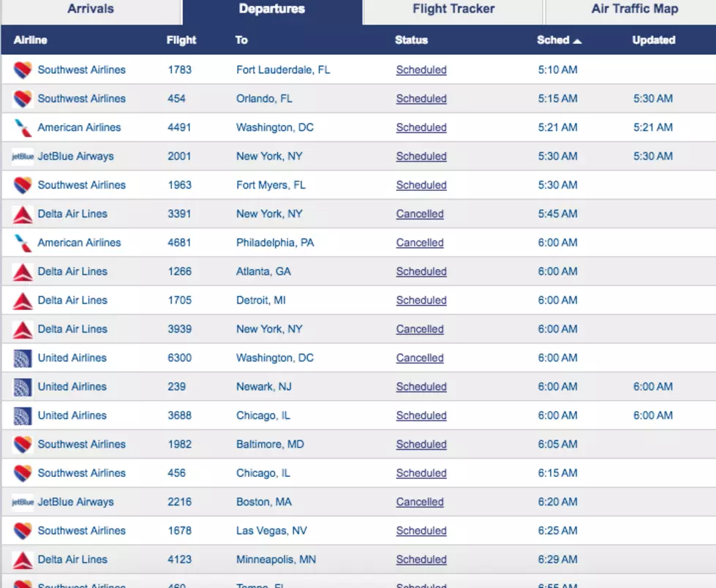Click United logo beside flight 6300

[23, 358]
